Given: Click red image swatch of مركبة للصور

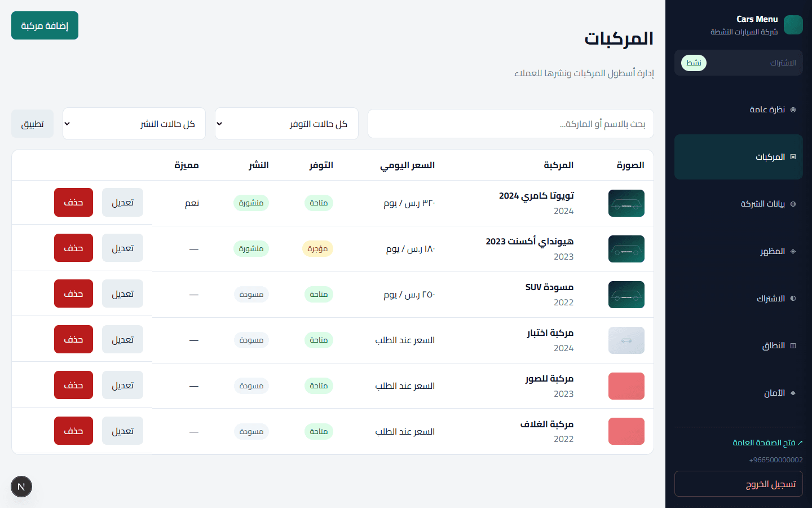Looking at the screenshot, I should [626, 386].
